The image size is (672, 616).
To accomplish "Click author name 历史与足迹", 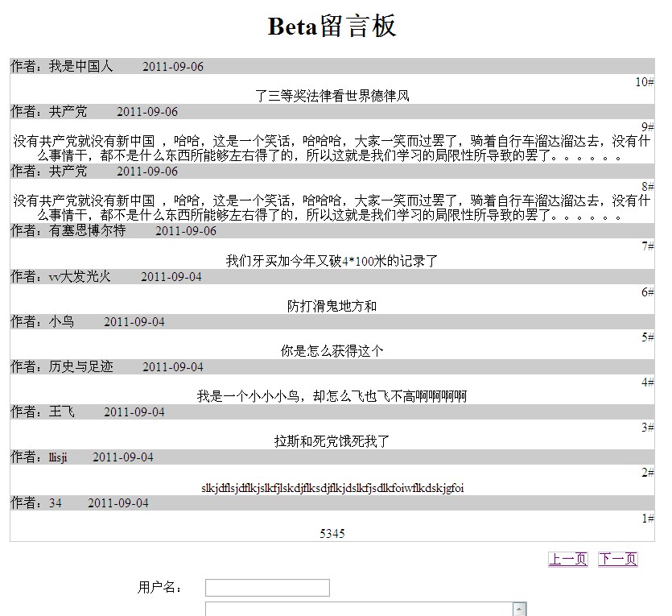I will pyautogui.click(x=80, y=366).
